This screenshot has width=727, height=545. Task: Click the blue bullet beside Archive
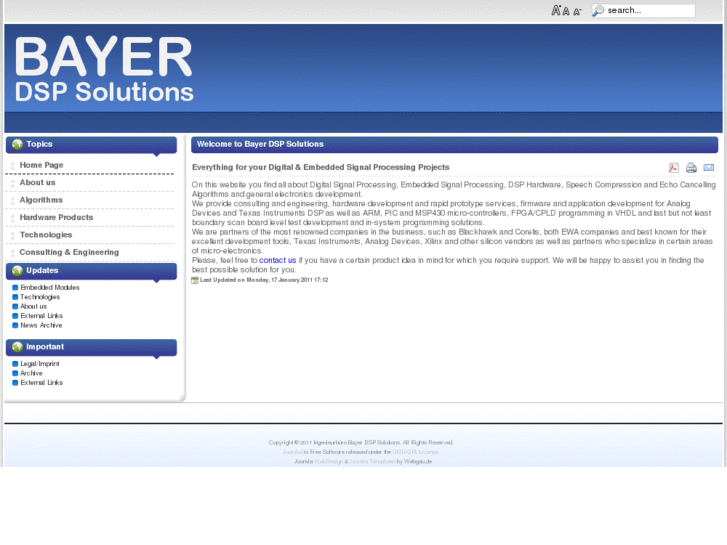(15, 373)
